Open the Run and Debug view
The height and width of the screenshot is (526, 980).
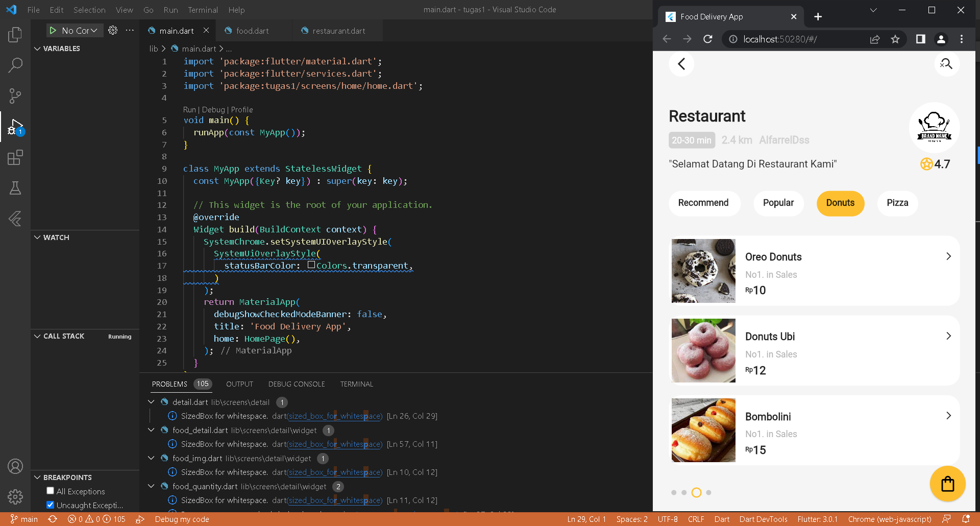pos(15,127)
